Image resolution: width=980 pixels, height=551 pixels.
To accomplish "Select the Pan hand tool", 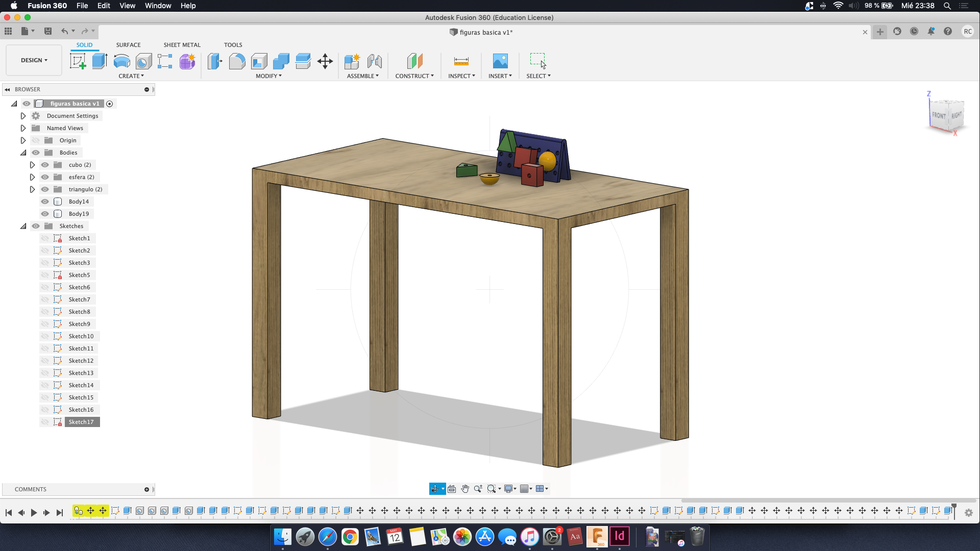I will click(x=465, y=489).
